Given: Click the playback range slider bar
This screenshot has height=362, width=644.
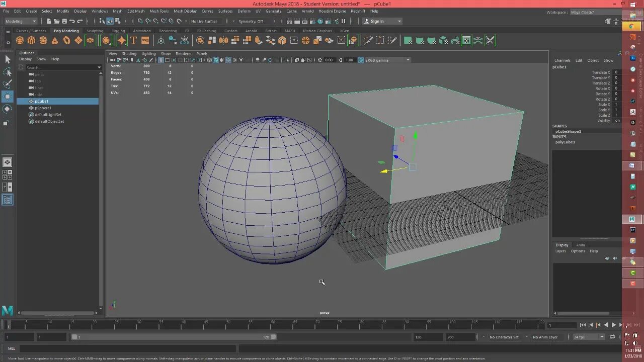Looking at the screenshot, I should [x=174, y=337].
